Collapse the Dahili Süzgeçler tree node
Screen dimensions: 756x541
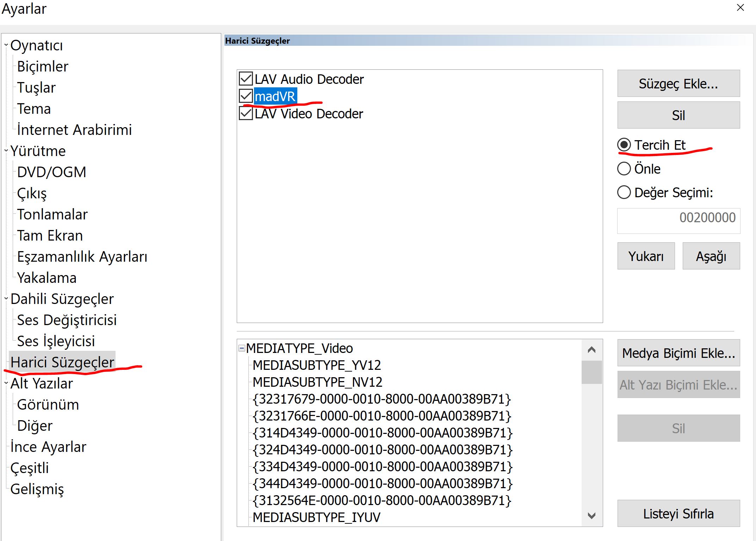point(6,299)
